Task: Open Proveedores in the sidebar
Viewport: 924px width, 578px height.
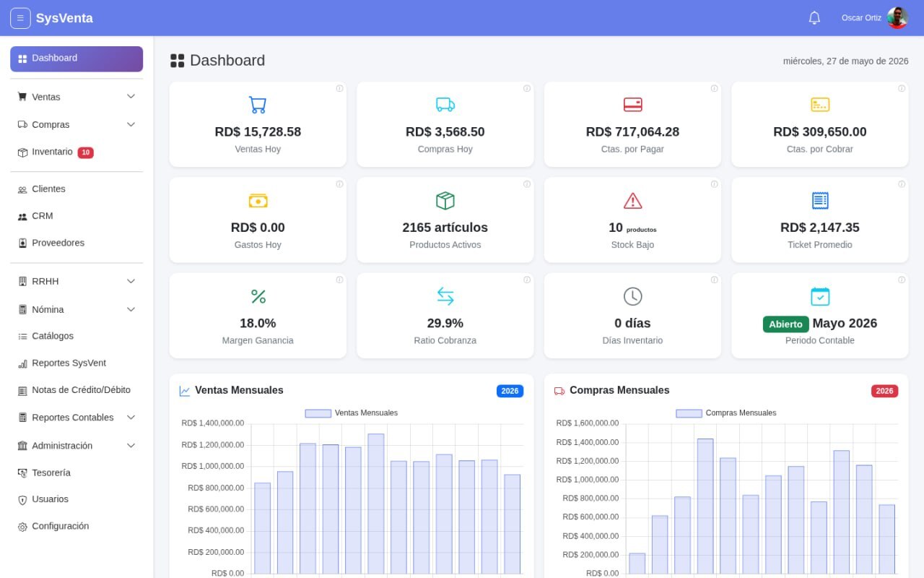Action: [77, 243]
